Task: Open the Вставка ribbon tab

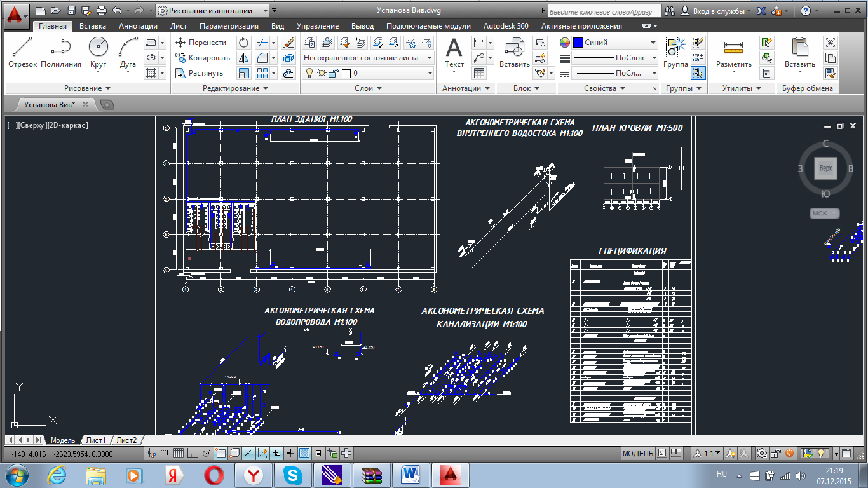Action: pos(93,26)
